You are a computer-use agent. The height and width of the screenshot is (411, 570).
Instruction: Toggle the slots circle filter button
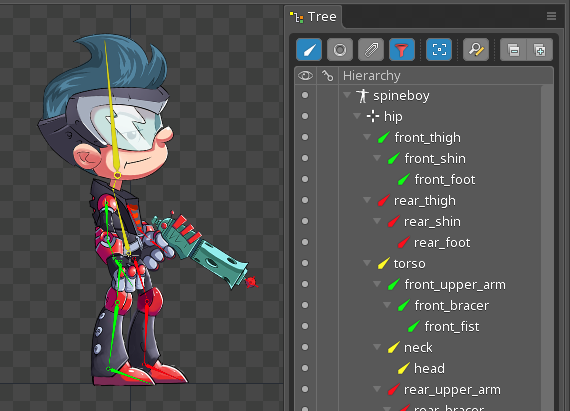(340, 49)
